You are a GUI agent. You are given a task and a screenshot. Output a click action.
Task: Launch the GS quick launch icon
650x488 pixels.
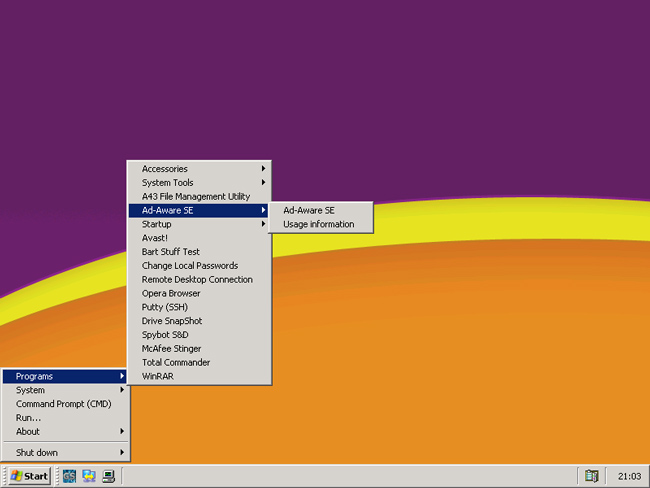pos(69,476)
